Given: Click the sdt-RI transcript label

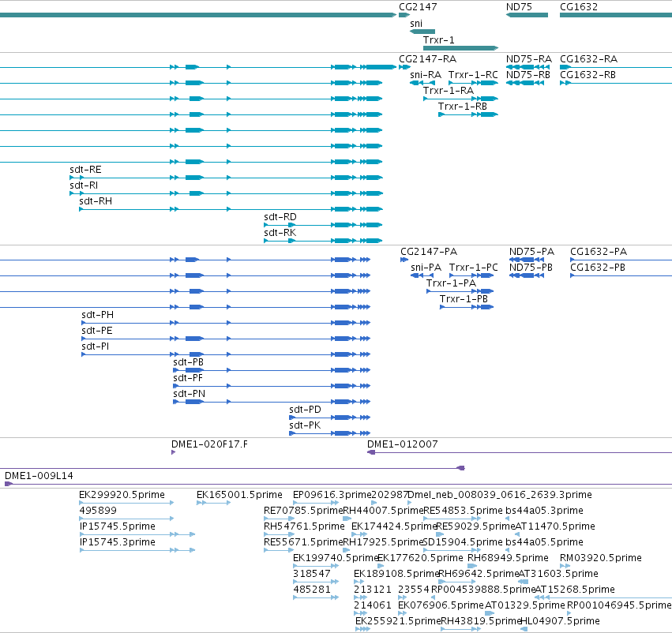Looking at the screenshot, I should pyautogui.click(x=84, y=185).
